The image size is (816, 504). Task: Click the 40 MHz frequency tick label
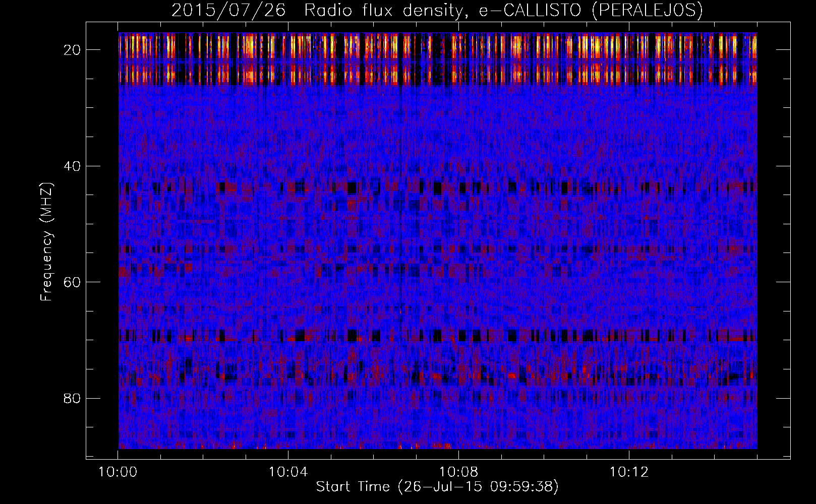click(73, 166)
